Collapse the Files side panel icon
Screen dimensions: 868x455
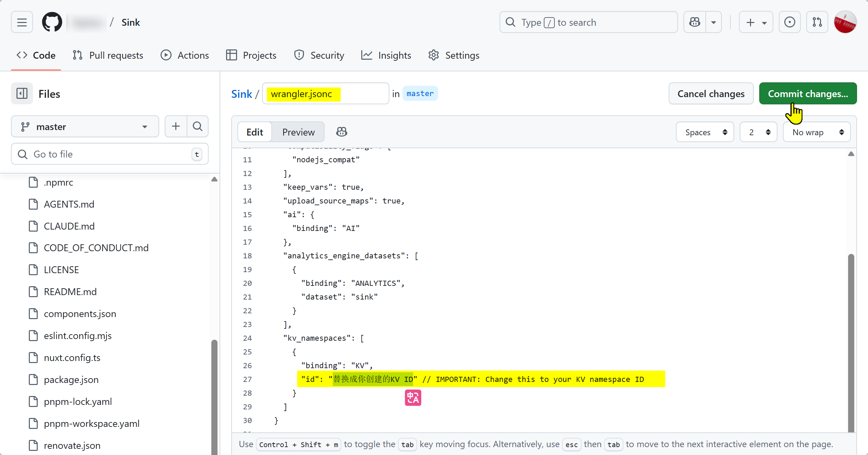click(x=22, y=94)
